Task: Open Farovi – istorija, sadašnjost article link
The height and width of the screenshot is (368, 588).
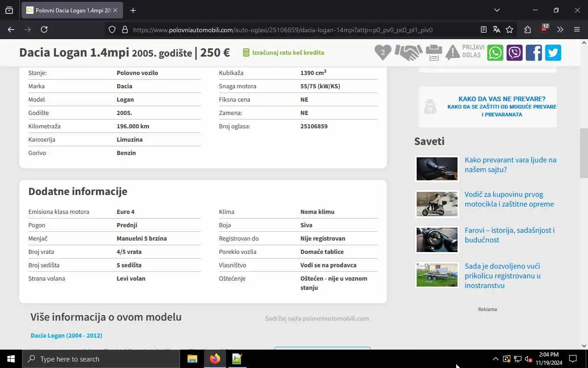Action: click(x=509, y=235)
